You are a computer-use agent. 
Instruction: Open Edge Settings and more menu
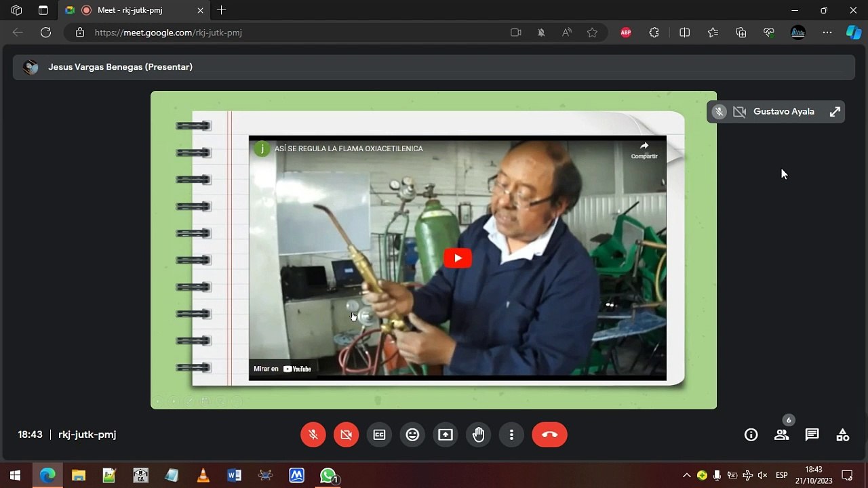click(x=827, y=33)
